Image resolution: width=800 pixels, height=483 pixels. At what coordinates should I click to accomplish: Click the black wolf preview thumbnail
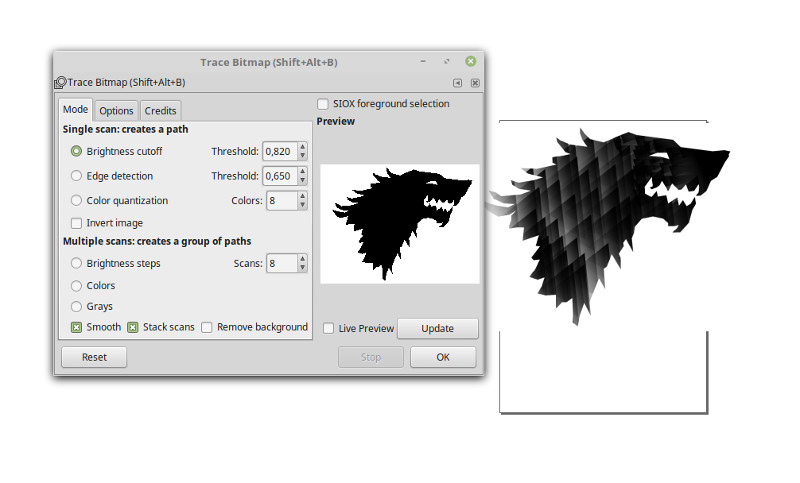pyautogui.click(x=400, y=224)
